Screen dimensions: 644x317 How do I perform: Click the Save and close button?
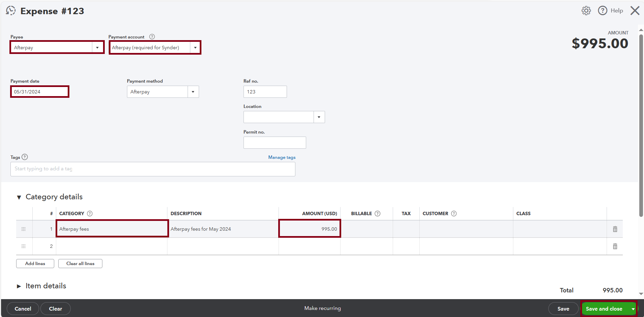tap(604, 309)
